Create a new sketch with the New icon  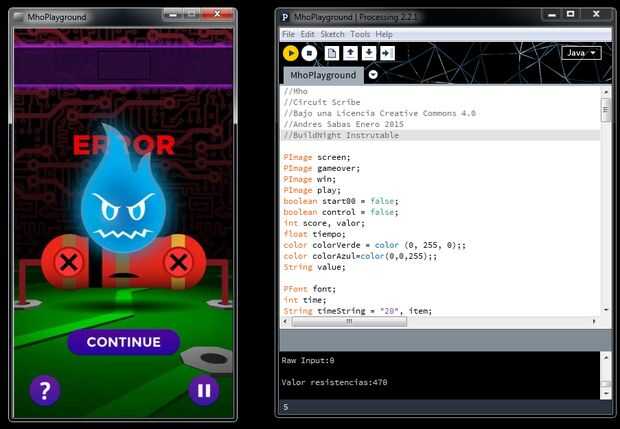[x=332, y=53]
